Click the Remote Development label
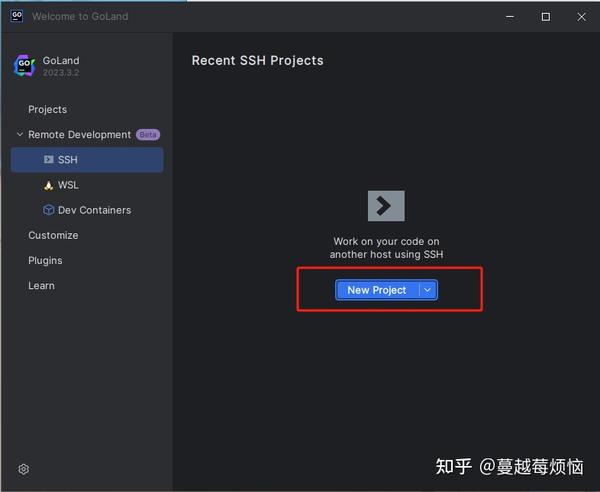Viewport: 600px width, 492px height. point(80,135)
